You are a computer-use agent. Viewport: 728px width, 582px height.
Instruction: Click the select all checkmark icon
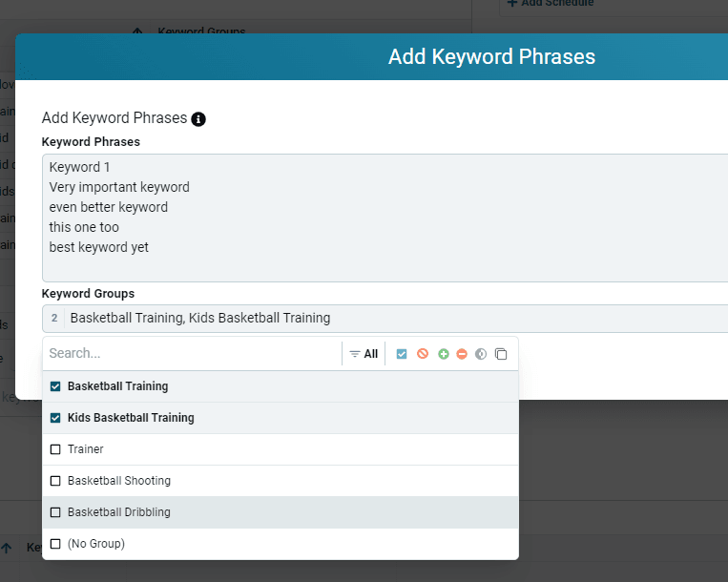402,354
